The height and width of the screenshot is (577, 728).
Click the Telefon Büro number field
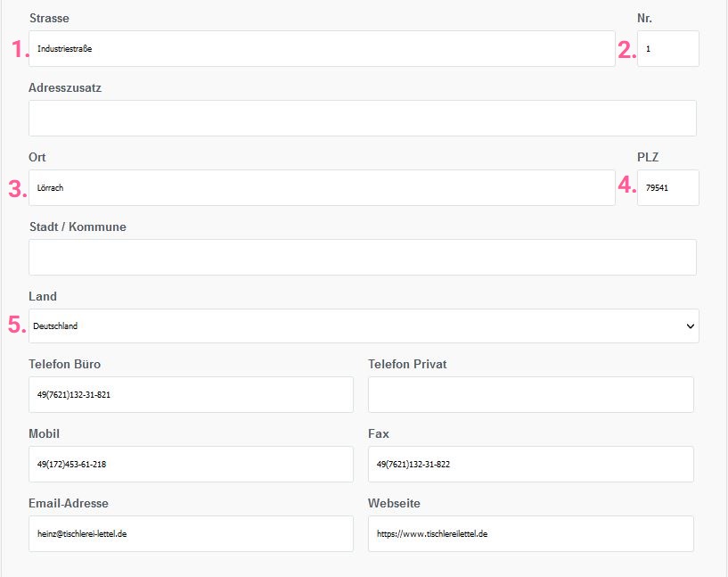pyautogui.click(x=191, y=394)
